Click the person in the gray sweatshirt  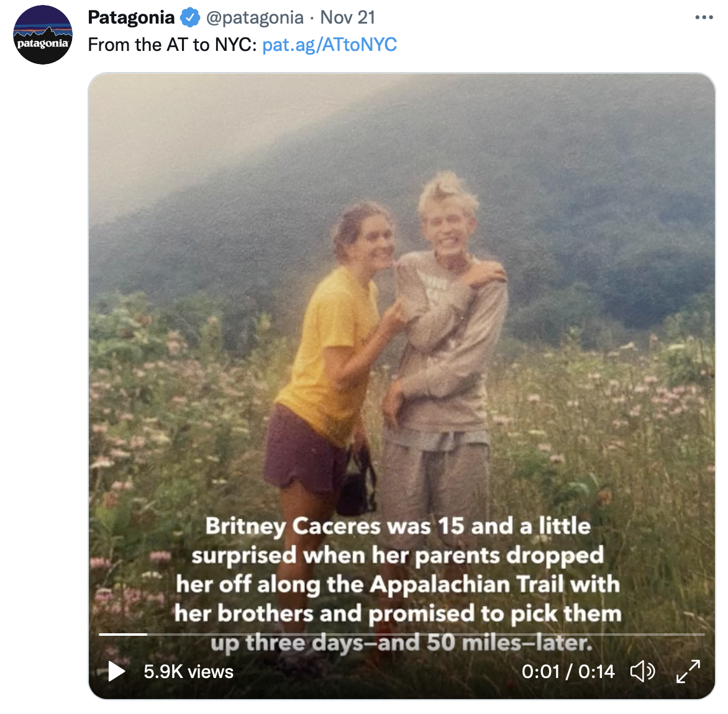click(x=444, y=348)
